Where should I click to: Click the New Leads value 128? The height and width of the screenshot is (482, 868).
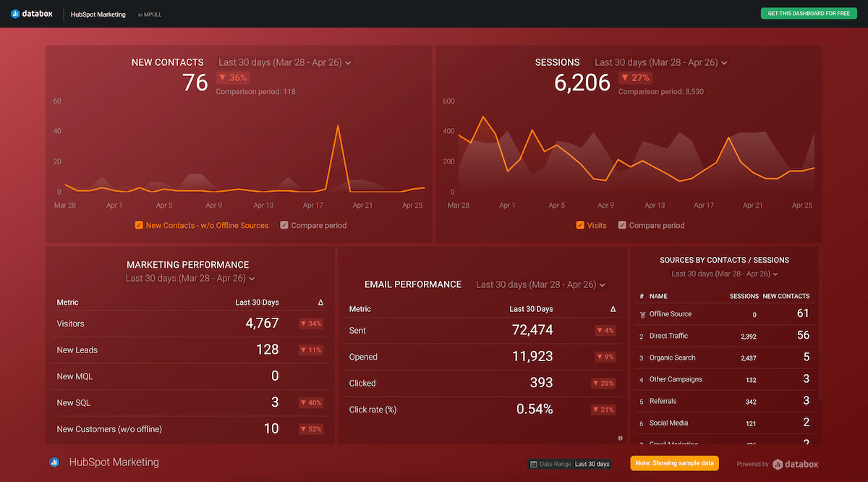(x=268, y=350)
